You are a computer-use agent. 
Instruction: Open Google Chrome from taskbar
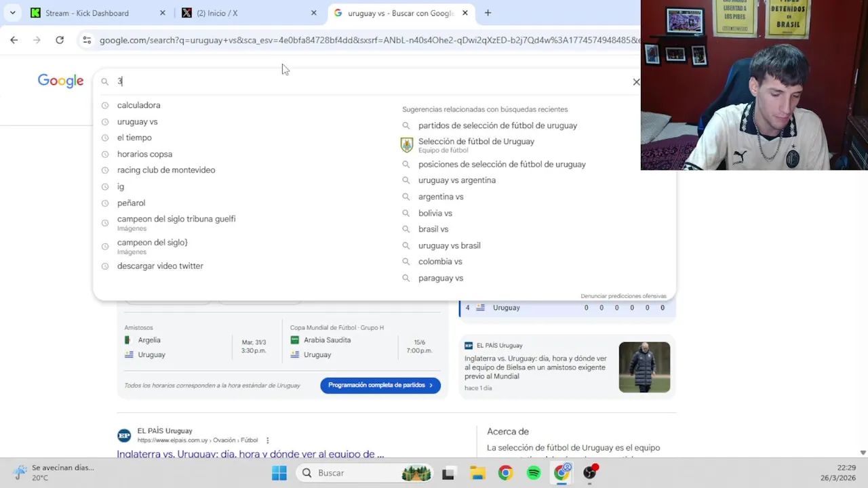(x=505, y=473)
